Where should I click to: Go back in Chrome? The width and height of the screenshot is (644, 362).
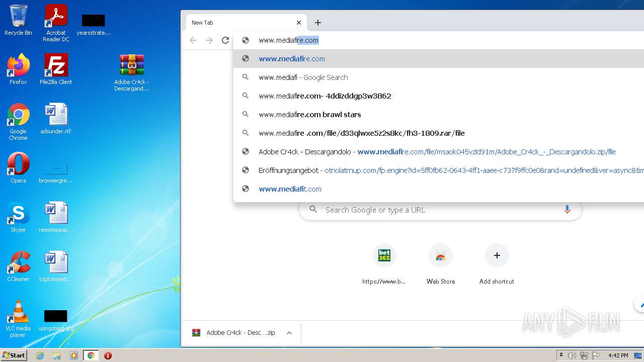tap(193, 40)
